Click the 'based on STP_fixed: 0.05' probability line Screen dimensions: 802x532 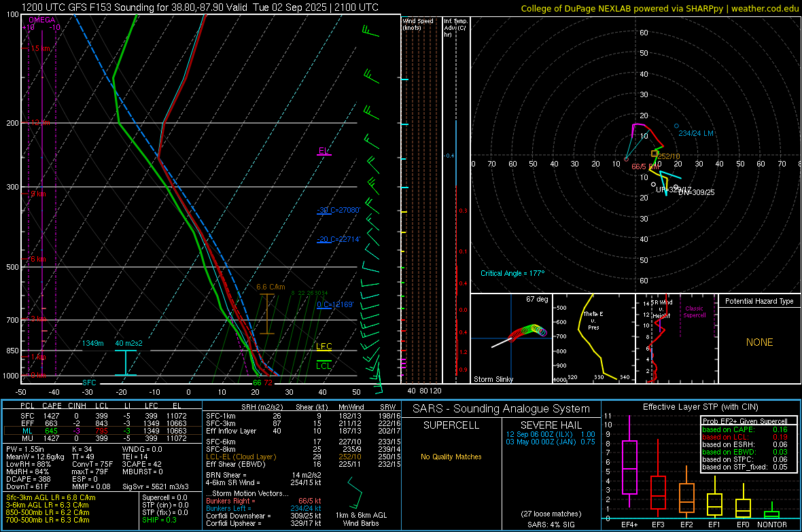point(745,467)
